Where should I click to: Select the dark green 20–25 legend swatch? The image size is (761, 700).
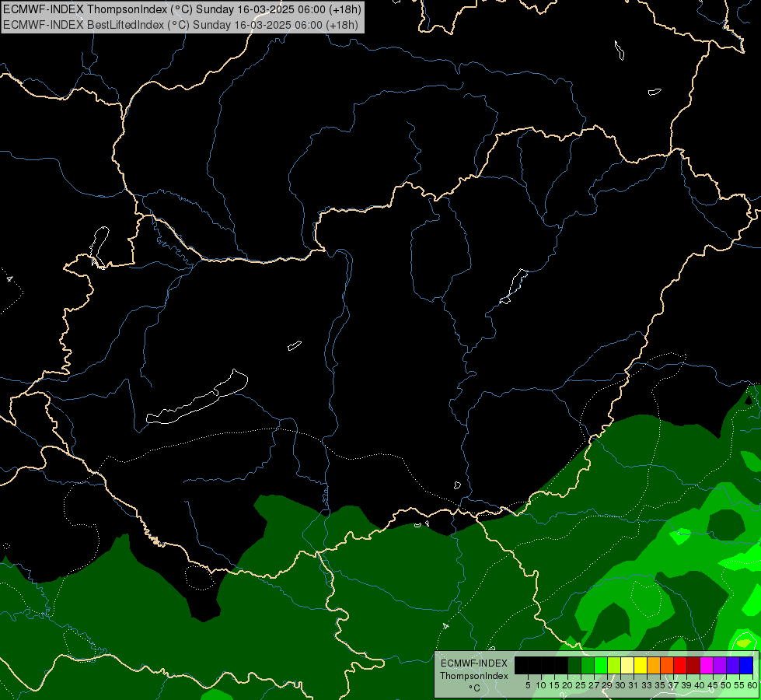(x=574, y=665)
